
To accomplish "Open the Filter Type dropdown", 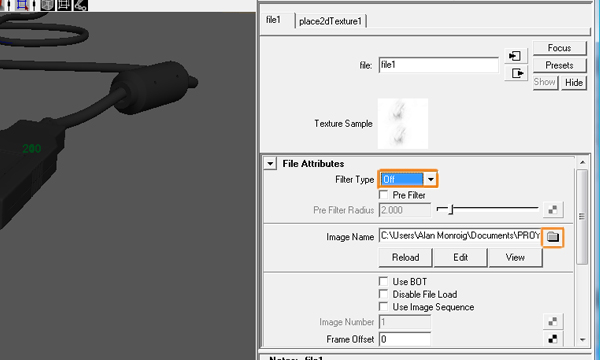I will pyautogui.click(x=408, y=179).
